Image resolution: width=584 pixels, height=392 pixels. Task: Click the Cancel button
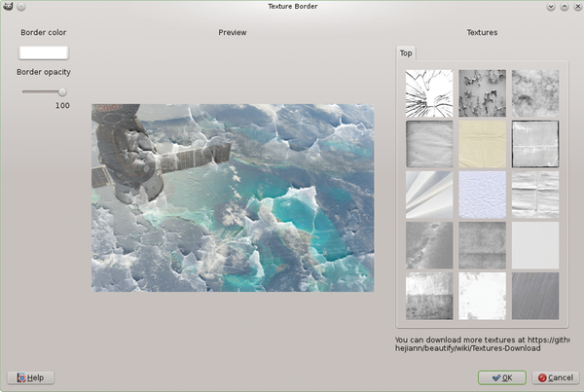click(556, 377)
